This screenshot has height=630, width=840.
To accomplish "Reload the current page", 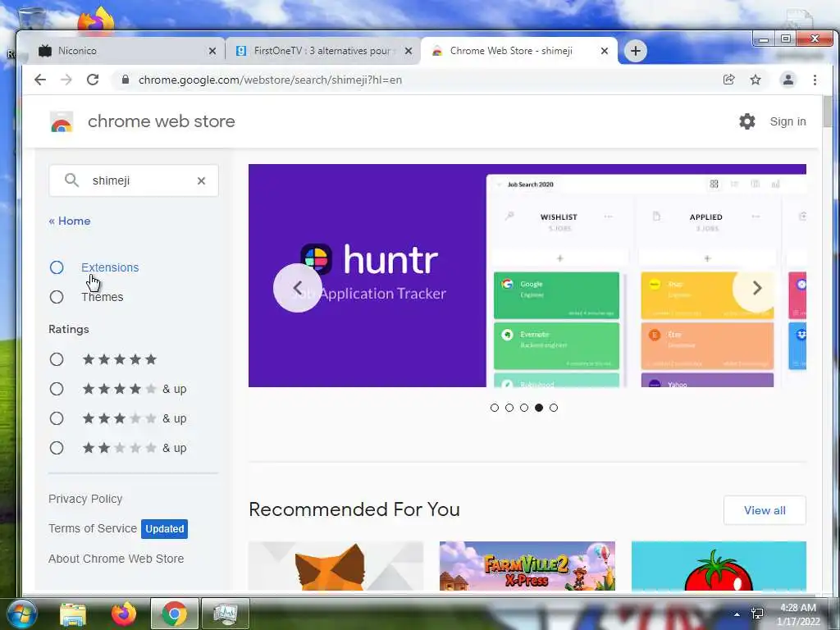I will pos(93,80).
